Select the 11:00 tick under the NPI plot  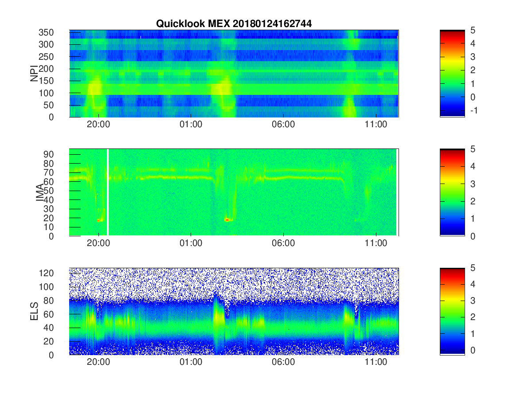[376, 124]
